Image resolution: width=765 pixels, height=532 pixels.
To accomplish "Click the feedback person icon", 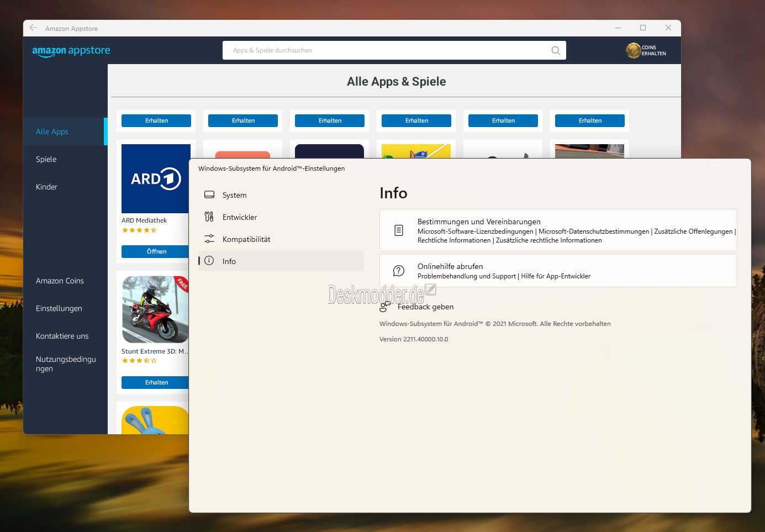I will point(385,307).
